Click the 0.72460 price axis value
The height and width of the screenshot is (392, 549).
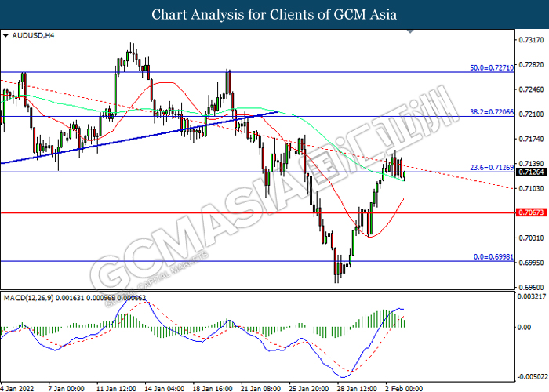531,89
